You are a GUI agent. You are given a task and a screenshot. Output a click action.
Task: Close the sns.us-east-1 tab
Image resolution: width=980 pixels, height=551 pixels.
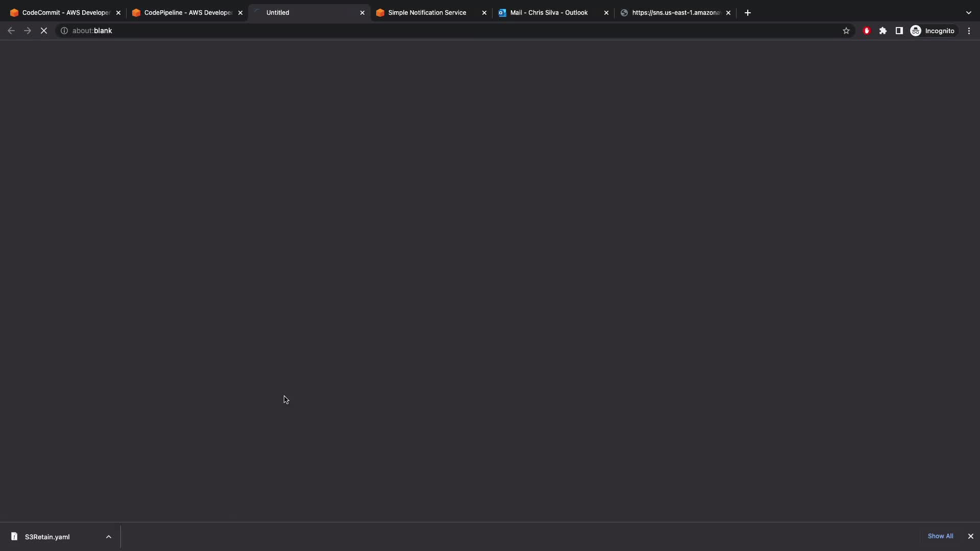point(728,13)
